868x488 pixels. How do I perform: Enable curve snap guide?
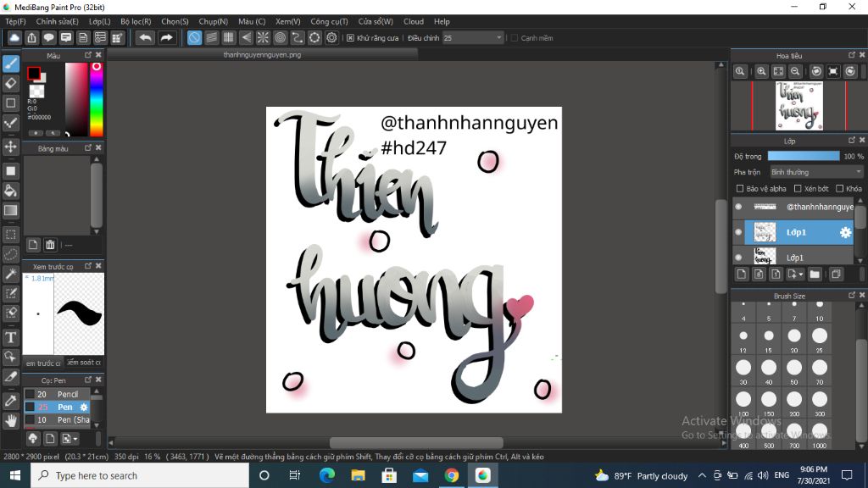click(x=298, y=37)
